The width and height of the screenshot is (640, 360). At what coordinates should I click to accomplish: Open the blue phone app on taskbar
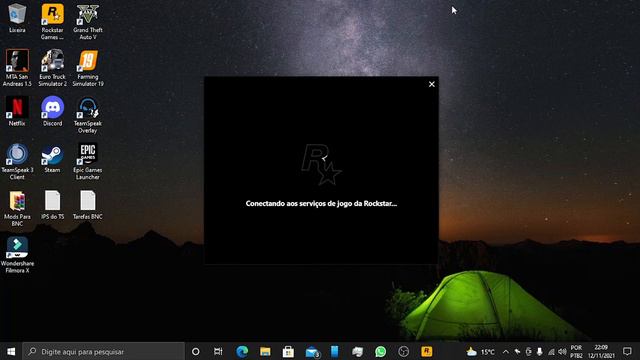coord(334,351)
